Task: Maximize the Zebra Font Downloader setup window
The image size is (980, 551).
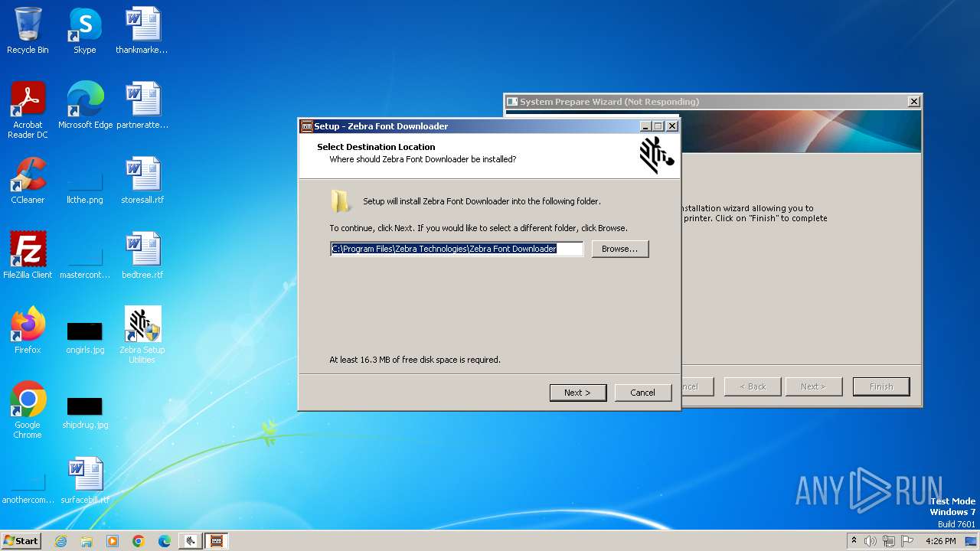Action: point(658,126)
